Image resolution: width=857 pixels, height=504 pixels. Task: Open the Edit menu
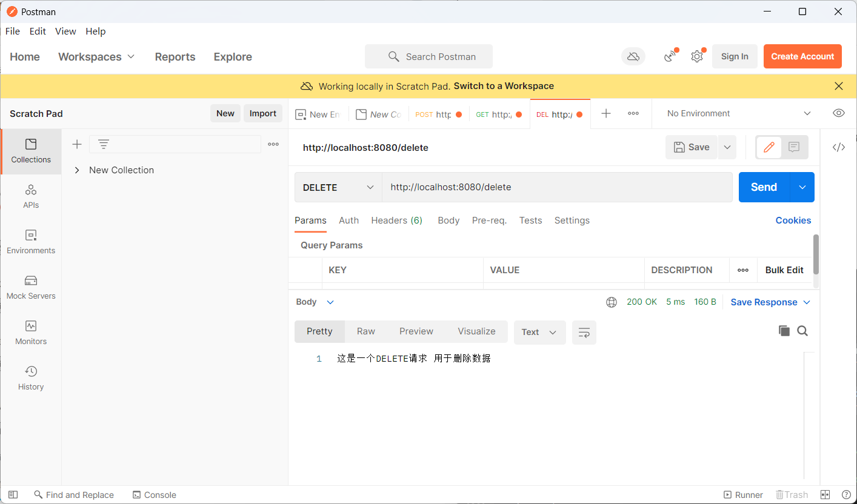pos(38,31)
